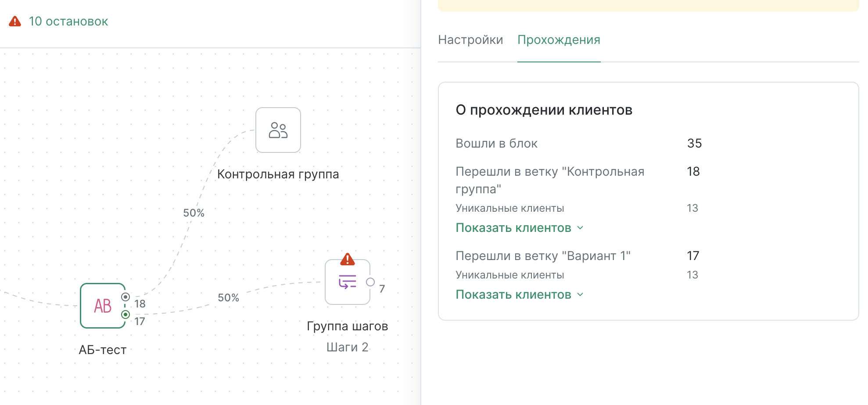868x405 pixels.
Task: Select the Контрольная группа people node icon
Action: [x=278, y=130]
